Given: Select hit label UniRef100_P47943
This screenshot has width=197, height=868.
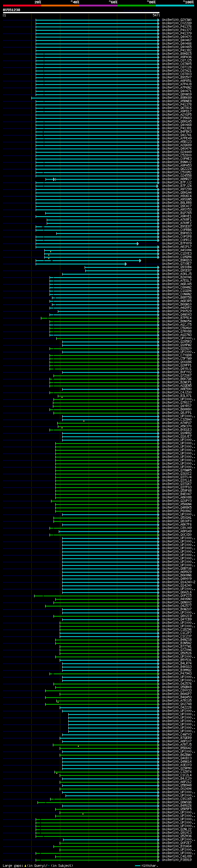Looking at the screenshot, I should tap(177, 674).
